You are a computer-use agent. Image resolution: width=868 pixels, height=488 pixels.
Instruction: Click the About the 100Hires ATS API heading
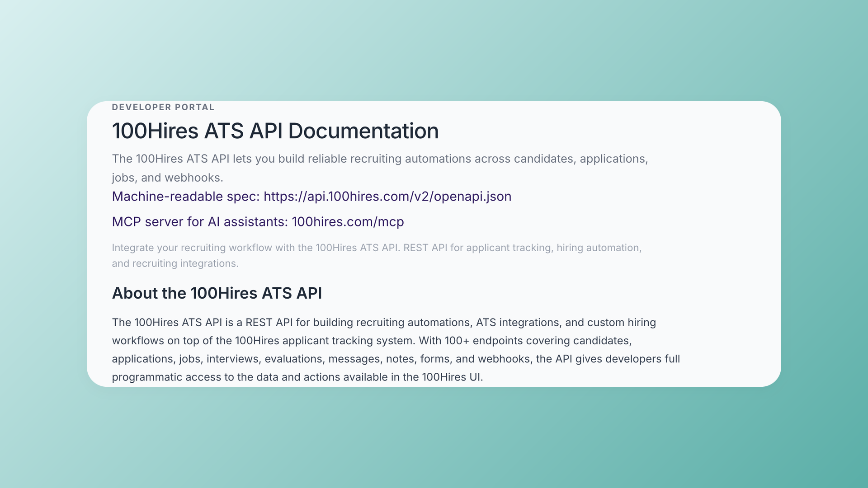[217, 293]
